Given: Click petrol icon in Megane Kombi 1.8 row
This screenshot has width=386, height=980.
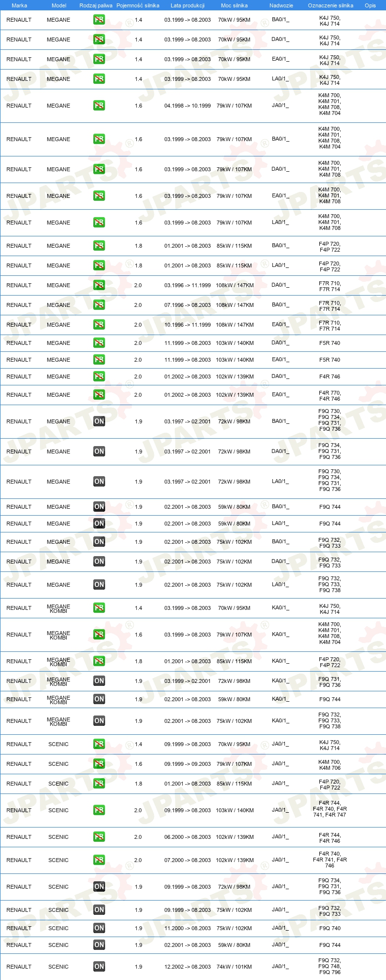Looking at the screenshot, I should [x=99, y=661].
